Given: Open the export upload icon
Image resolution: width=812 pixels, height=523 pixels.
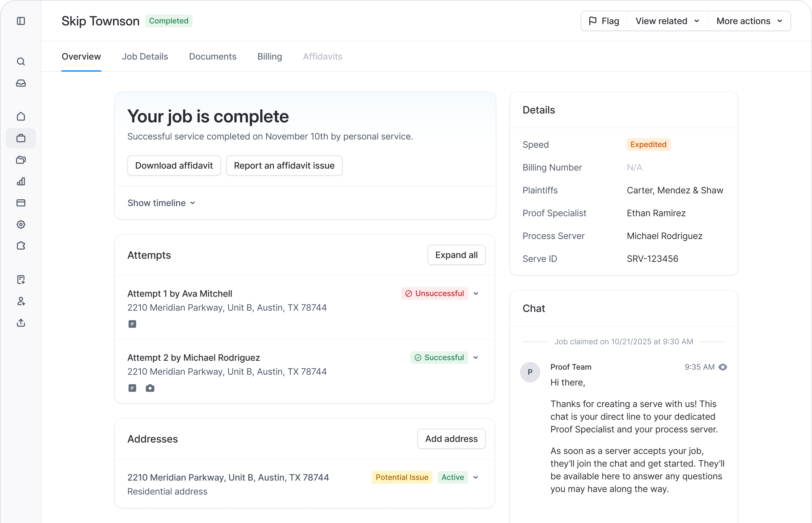Looking at the screenshot, I should tap(21, 323).
